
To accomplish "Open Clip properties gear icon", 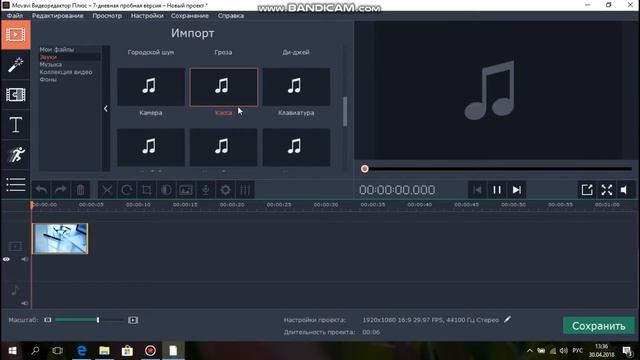I will 225,190.
